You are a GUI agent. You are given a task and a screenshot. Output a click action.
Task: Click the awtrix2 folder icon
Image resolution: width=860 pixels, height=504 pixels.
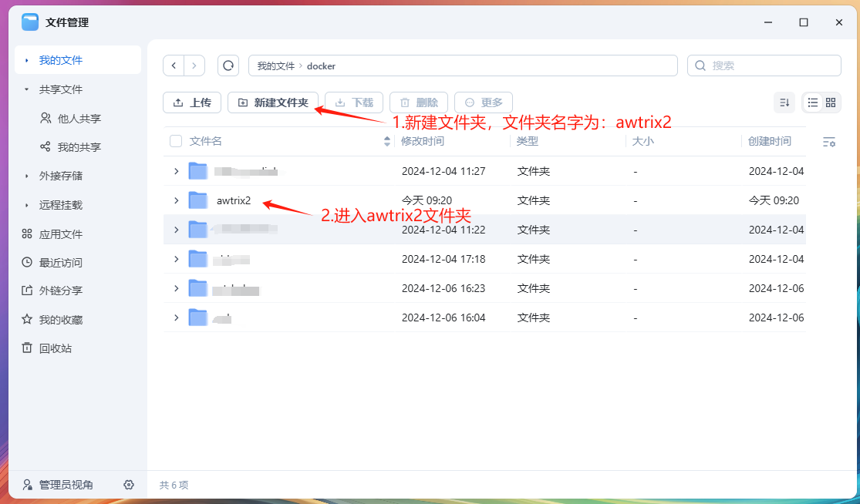(198, 200)
